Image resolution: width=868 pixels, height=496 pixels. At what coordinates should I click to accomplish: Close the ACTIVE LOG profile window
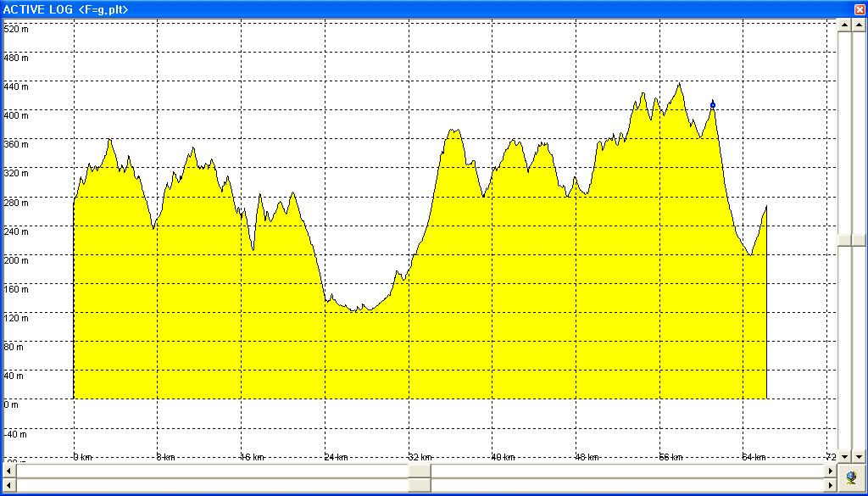click(x=860, y=9)
